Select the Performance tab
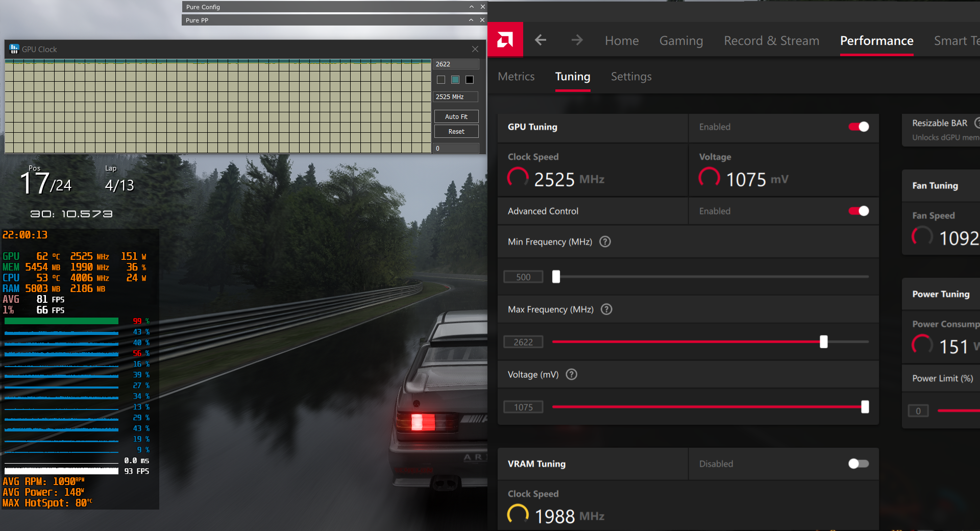The height and width of the screenshot is (531, 980). (x=876, y=40)
